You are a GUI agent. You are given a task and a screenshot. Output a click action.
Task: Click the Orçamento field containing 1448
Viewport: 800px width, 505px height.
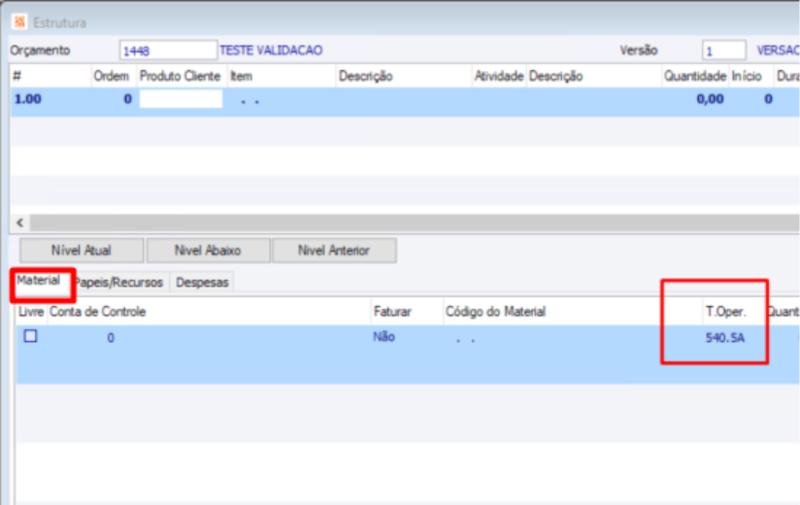(168, 50)
